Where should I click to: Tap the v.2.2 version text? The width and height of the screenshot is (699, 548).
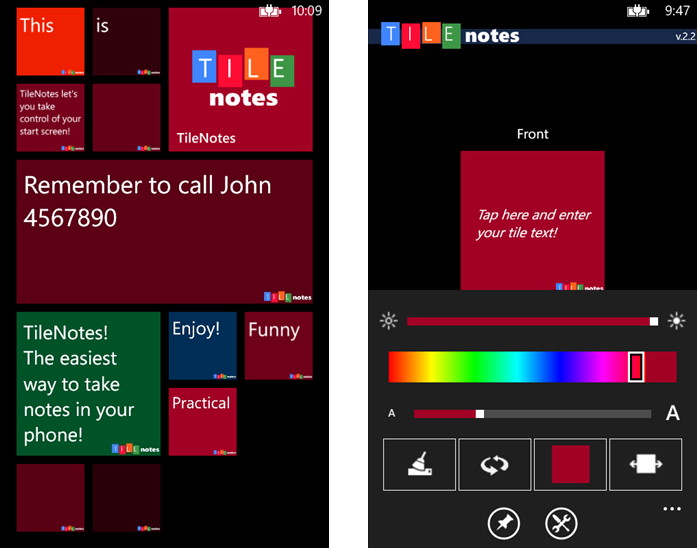tap(685, 37)
